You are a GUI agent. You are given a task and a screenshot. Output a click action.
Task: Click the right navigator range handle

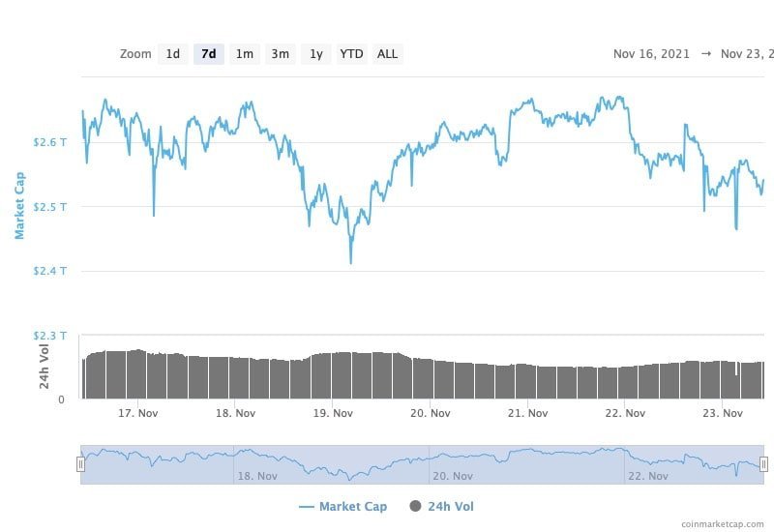point(763,464)
